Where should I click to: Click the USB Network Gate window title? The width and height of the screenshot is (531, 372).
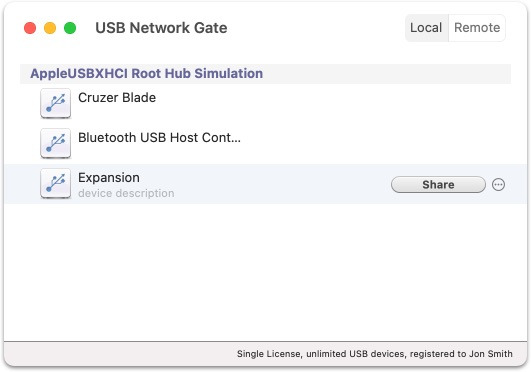[x=161, y=28]
